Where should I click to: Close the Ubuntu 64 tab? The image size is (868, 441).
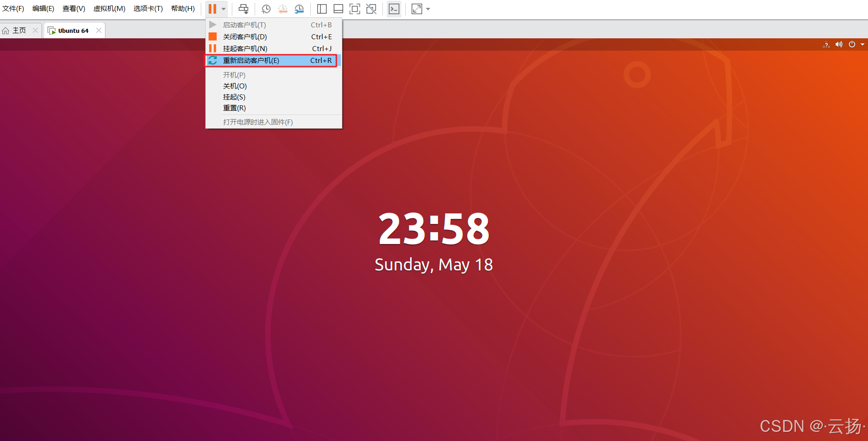click(x=99, y=31)
